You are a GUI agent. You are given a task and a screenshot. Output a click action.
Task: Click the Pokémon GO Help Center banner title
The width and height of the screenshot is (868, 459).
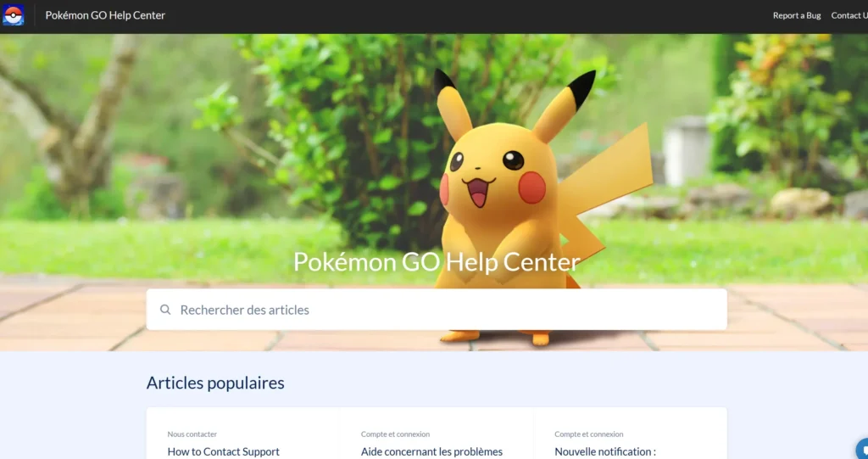pos(437,261)
